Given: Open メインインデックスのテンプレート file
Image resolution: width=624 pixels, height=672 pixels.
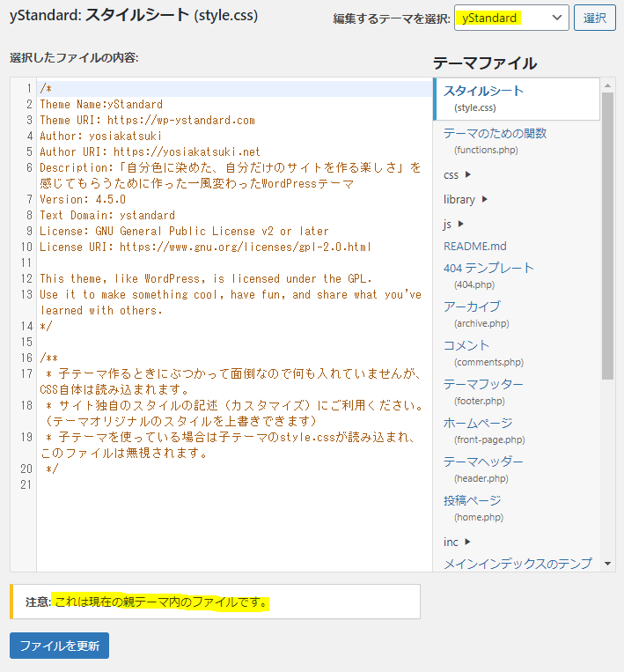Looking at the screenshot, I should pos(518,563).
